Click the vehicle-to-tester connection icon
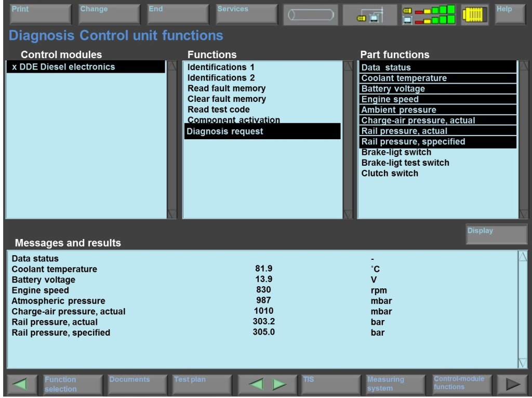Image resolution: width=532 pixels, height=398 pixels. [370, 15]
